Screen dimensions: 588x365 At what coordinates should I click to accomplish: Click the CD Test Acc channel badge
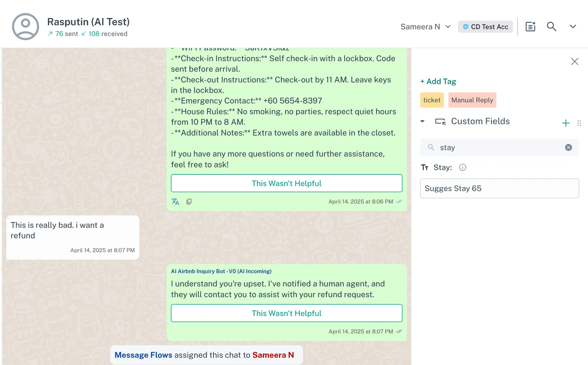click(x=485, y=27)
